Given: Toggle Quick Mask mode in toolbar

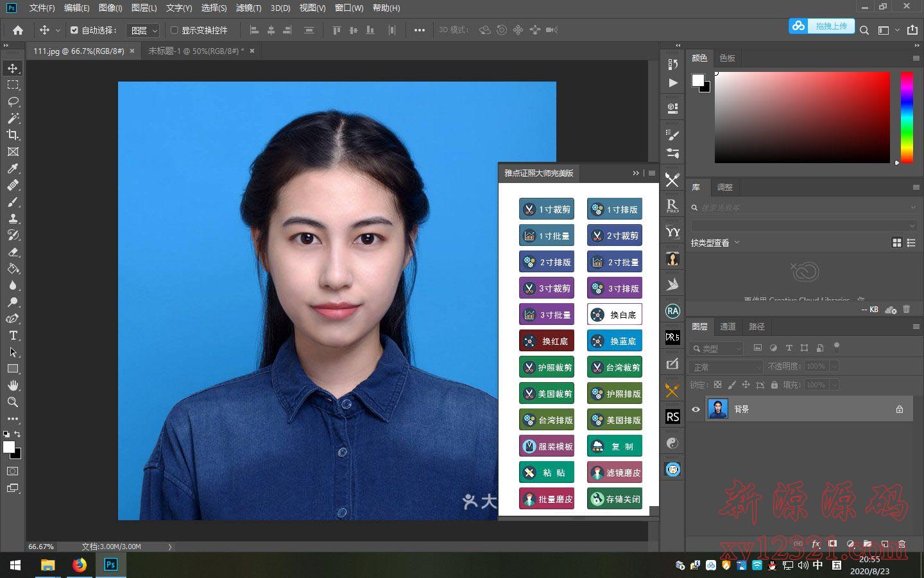Looking at the screenshot, I should click(x=13, y=471).
